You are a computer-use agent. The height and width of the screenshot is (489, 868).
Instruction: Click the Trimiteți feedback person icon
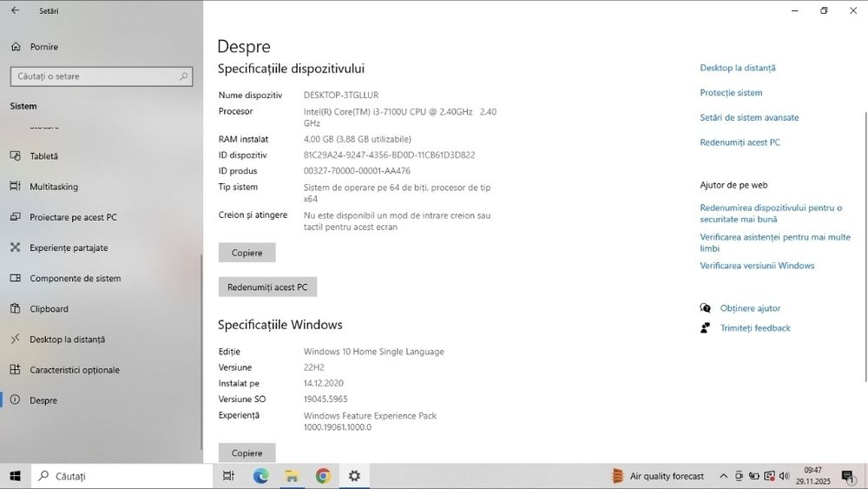[705, 327]
